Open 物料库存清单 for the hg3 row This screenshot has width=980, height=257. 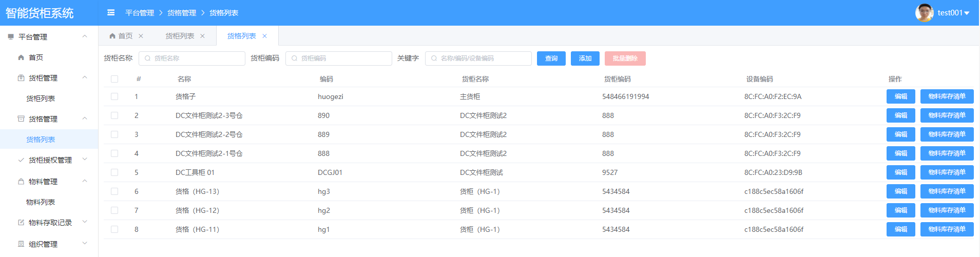(x=947, y=191)
